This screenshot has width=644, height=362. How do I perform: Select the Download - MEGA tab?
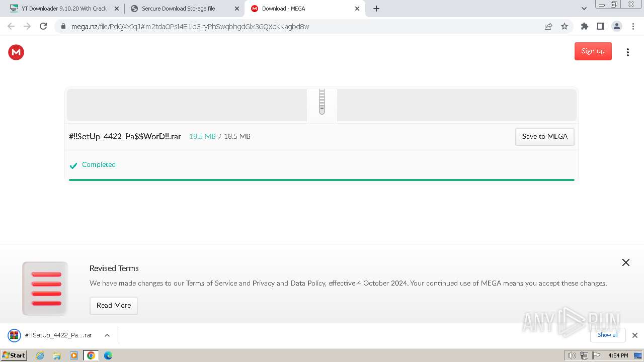coord(305,9)
